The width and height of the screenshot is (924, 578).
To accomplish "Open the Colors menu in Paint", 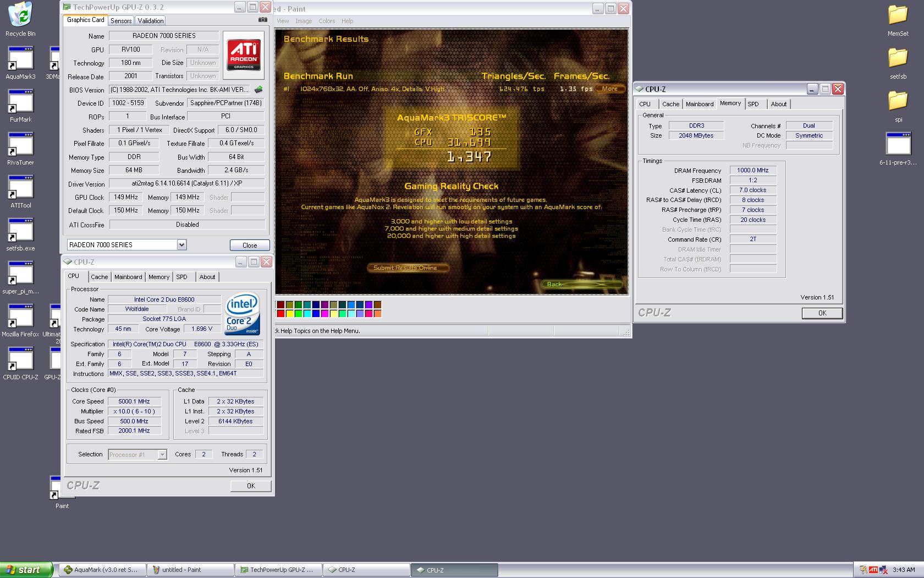I will [326, 21].
